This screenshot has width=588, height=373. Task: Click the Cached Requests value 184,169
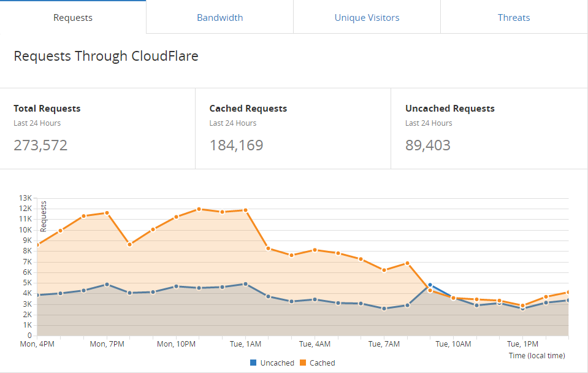click(236, 145)
